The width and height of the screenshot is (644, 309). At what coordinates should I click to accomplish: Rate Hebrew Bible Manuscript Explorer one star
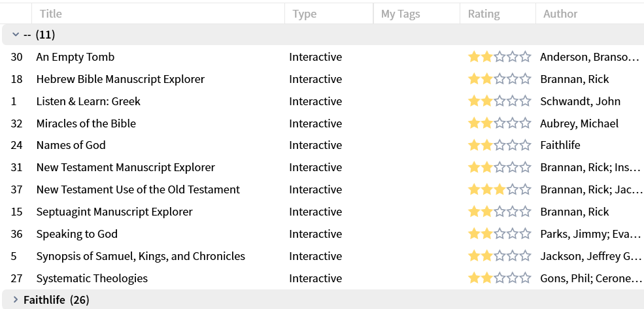[474, 80]
